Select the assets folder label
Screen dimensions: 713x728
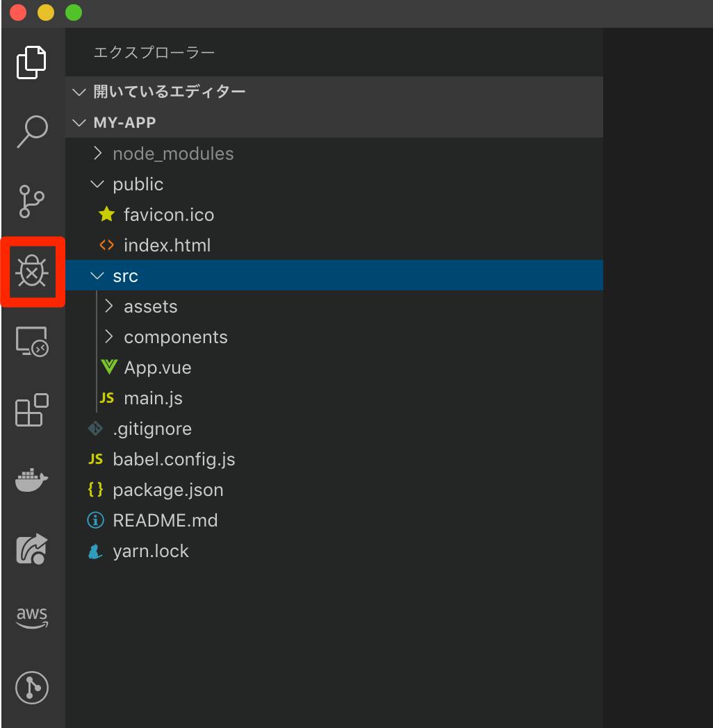[x=151, y=306]
